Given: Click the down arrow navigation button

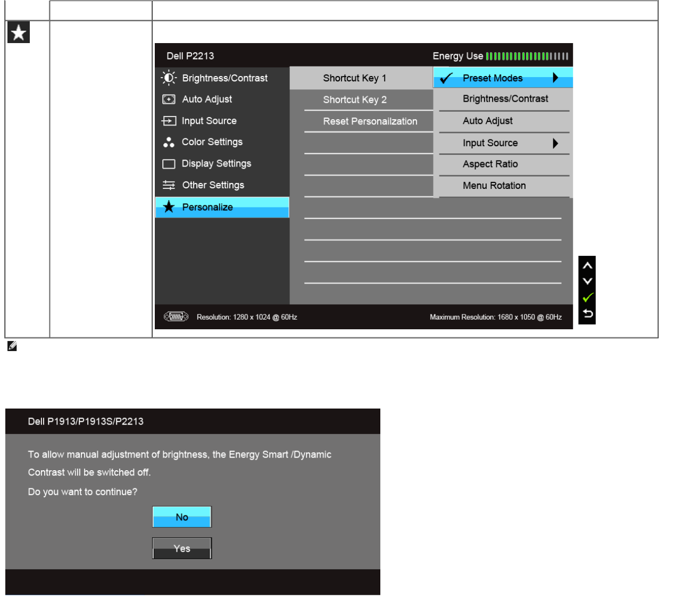Looking at the screenshot, I should pyautogui.click(x=587, y=281).
